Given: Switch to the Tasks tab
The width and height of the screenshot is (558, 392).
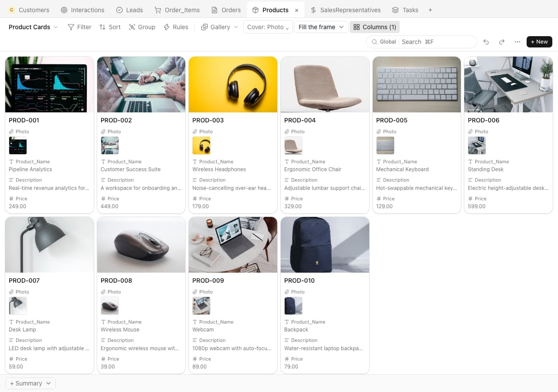Looking at the screenshot, I should 405,10.
